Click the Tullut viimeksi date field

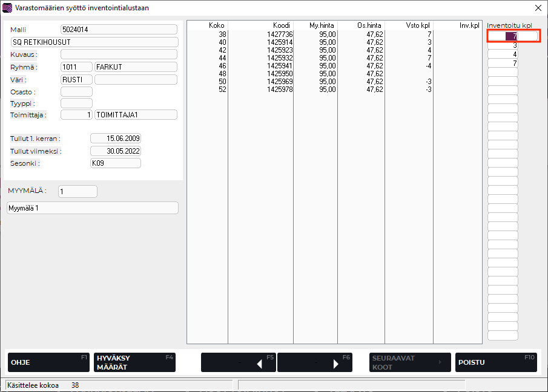point(115,151)
